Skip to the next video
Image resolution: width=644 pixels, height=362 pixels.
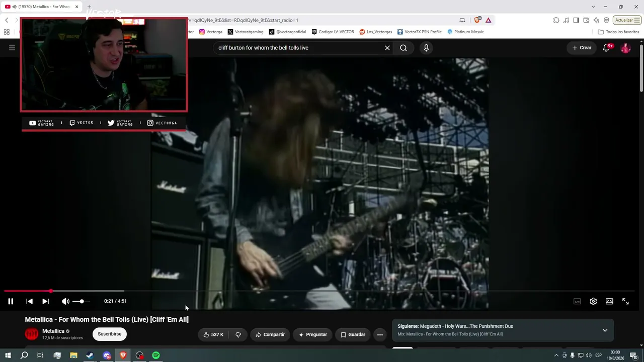click(45, 301)
